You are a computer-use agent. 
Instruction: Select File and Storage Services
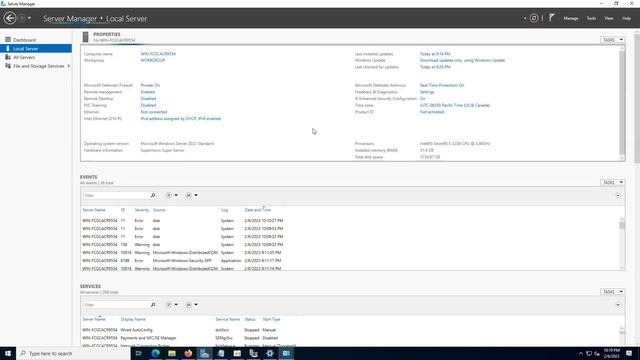38,66
